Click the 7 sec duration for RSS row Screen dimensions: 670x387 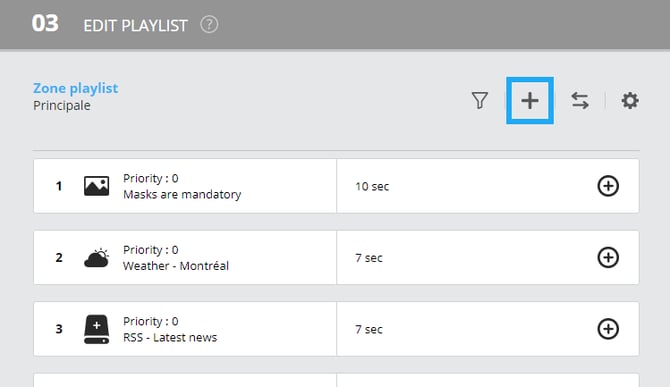(369, 329)
